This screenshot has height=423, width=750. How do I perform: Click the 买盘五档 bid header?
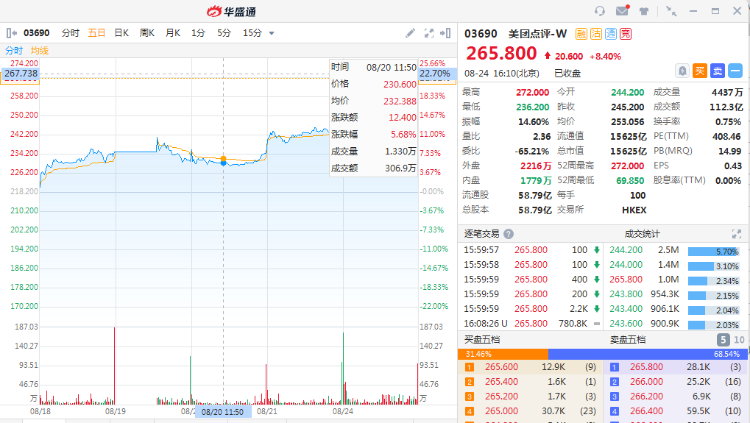(482, 340)
